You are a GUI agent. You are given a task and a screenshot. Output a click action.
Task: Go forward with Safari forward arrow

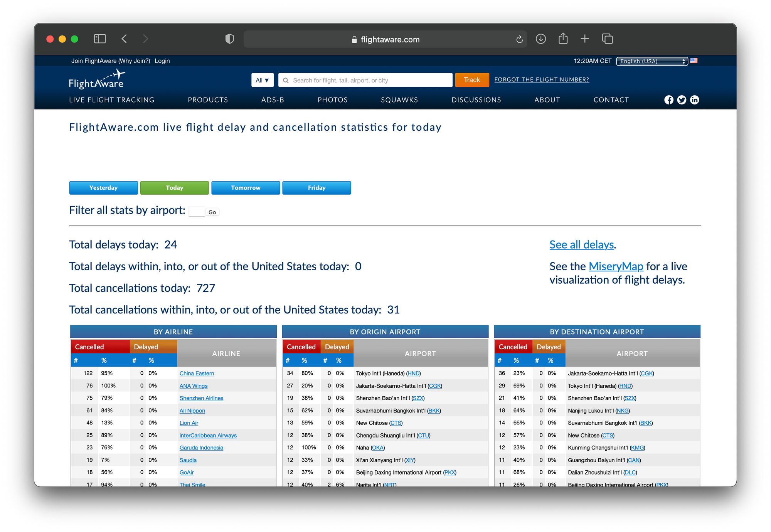(145, 39)
